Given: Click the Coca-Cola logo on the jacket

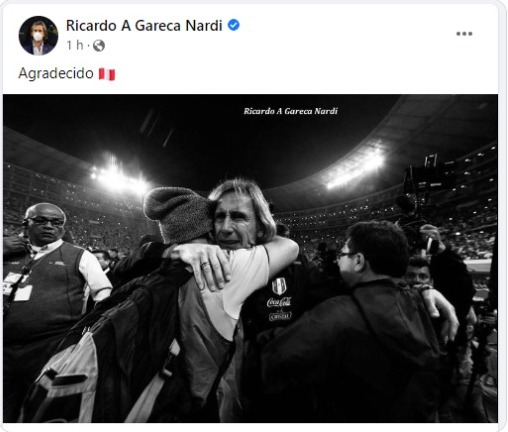Looking at the screenshot, I should tap(279, 302).
